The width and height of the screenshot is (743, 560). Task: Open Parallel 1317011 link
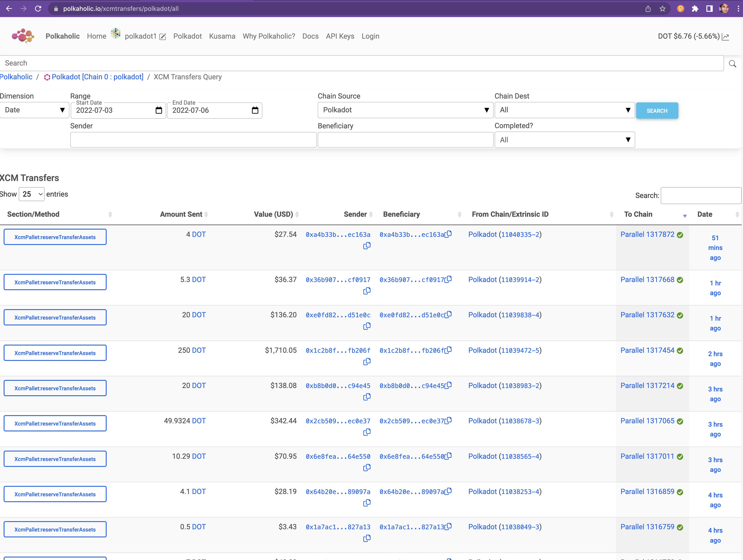[x=647, y=456]
